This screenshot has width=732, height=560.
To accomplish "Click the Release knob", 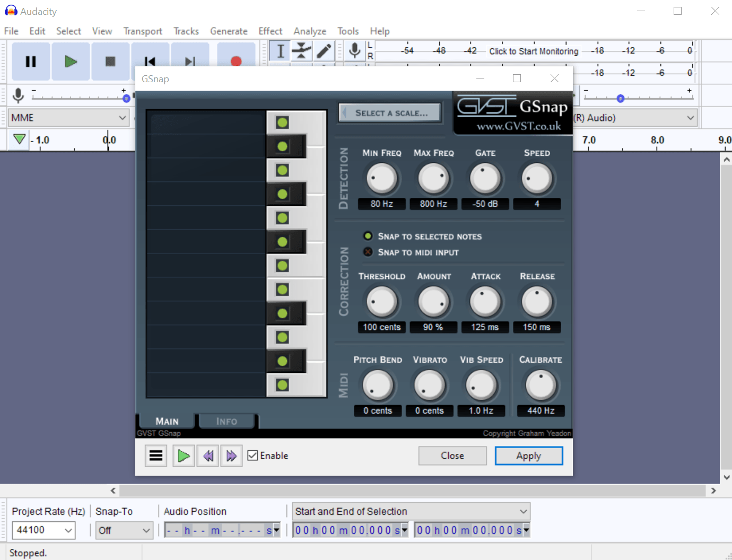I will pos(537,302).
